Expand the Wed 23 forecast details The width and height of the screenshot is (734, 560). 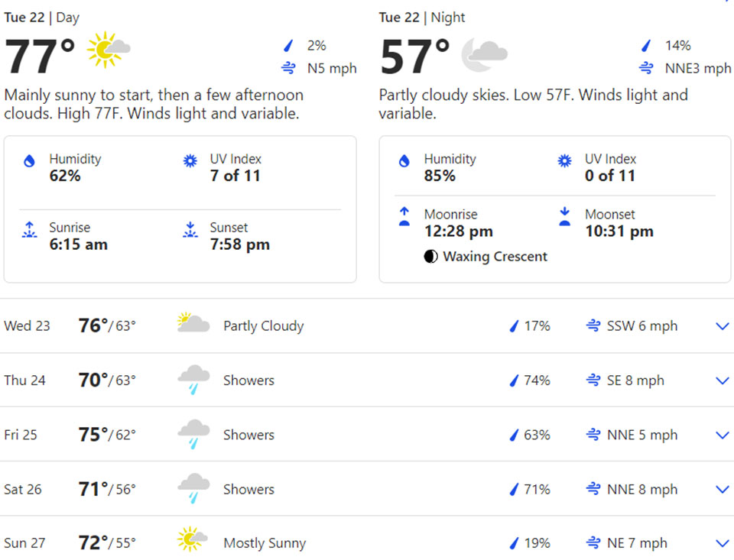722,326
